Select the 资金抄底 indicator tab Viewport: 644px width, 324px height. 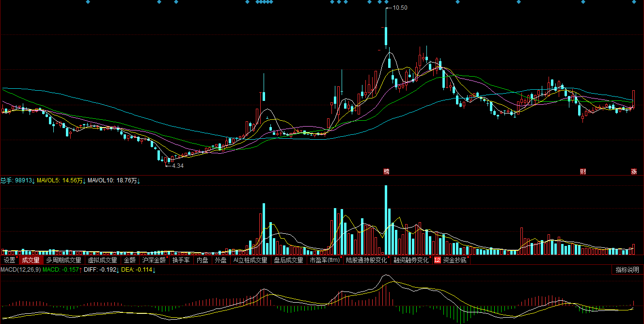pos(455,260)
